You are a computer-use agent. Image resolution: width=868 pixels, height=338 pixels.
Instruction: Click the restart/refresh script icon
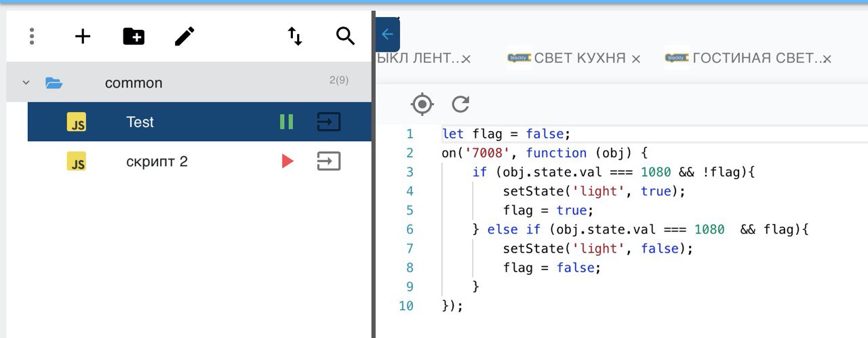pos(461,104)
